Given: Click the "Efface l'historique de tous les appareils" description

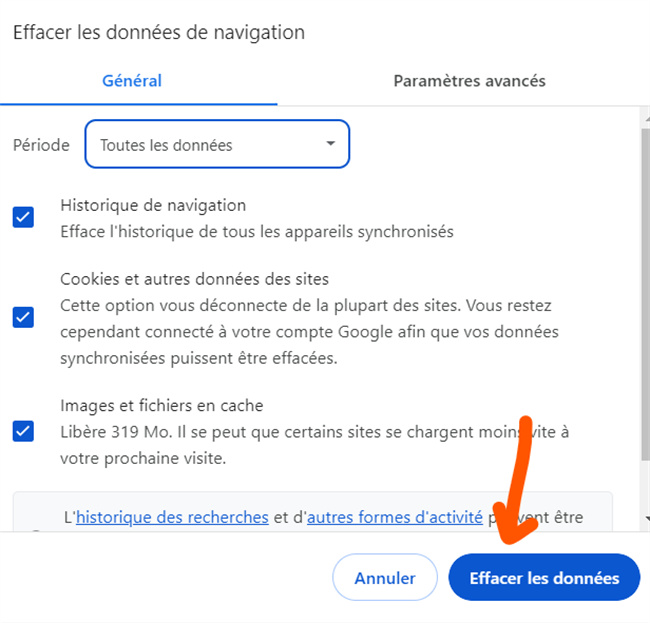Looking at the screenshot, I should tap(257, 231).
